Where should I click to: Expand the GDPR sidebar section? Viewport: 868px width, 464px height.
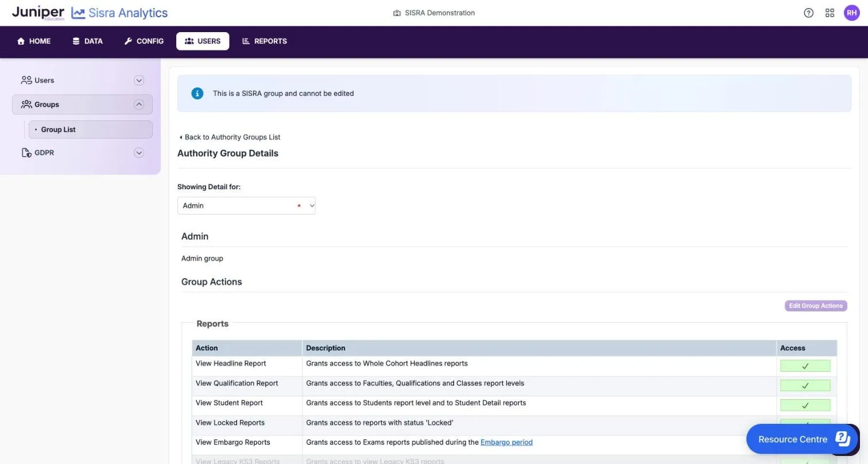click(139, 153)
